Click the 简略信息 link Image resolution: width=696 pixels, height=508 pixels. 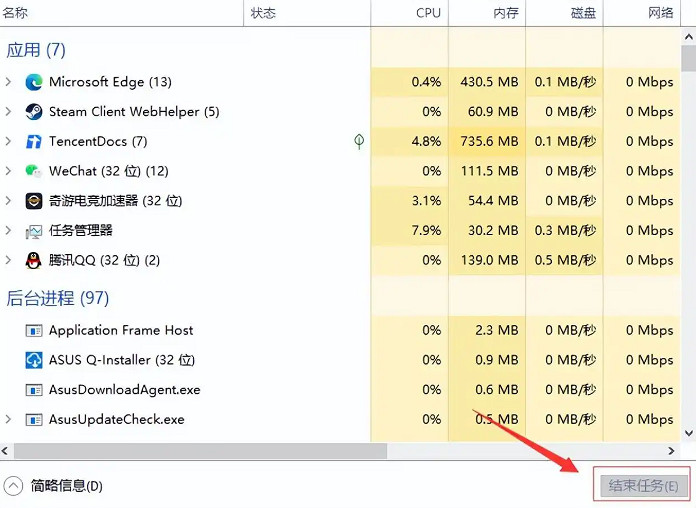(x=66, y=486)
